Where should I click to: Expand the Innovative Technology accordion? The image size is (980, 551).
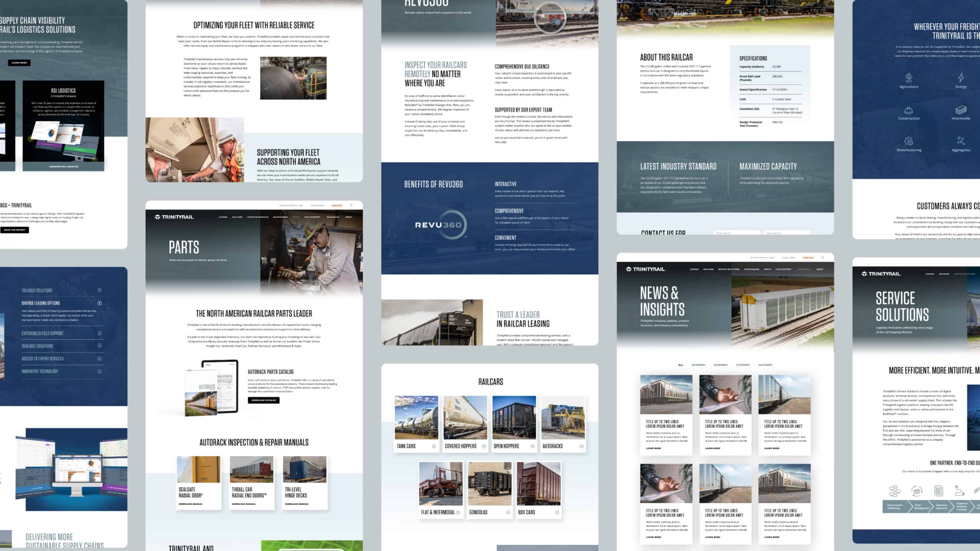pyautogui.click(x=100, y=371)
